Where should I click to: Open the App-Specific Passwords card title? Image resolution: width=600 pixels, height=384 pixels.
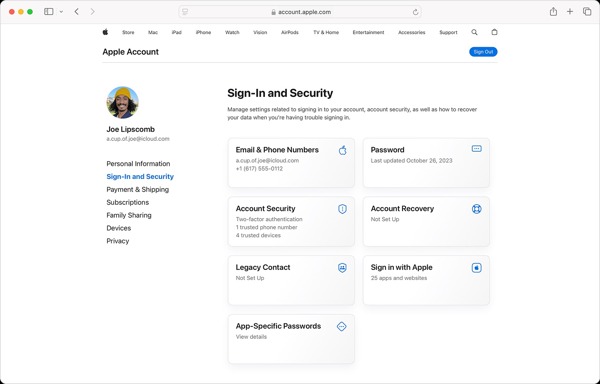point(278,326)
